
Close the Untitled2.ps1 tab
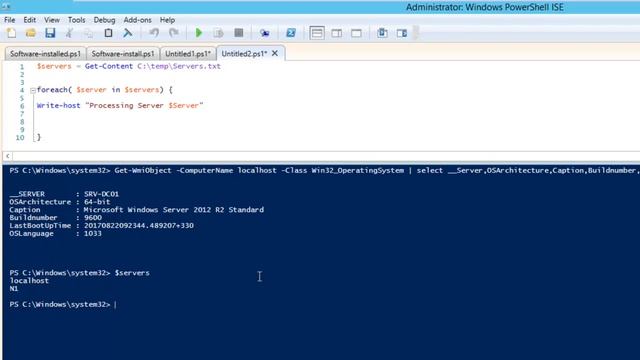275,53
